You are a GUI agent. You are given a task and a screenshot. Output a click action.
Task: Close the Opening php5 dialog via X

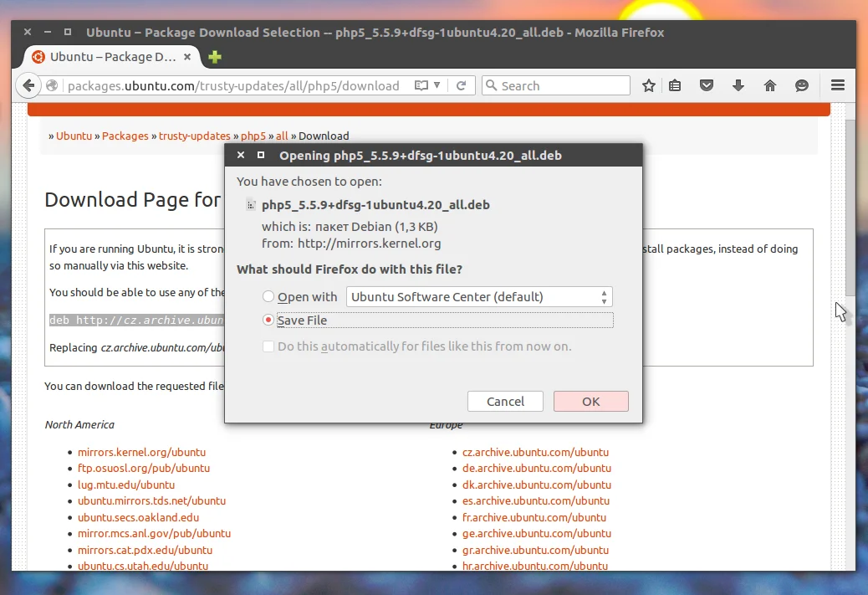[x=241, y=155]
